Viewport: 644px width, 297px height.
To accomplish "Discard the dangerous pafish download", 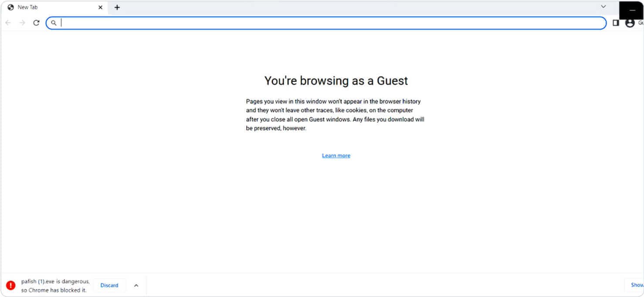I will 109,285.
